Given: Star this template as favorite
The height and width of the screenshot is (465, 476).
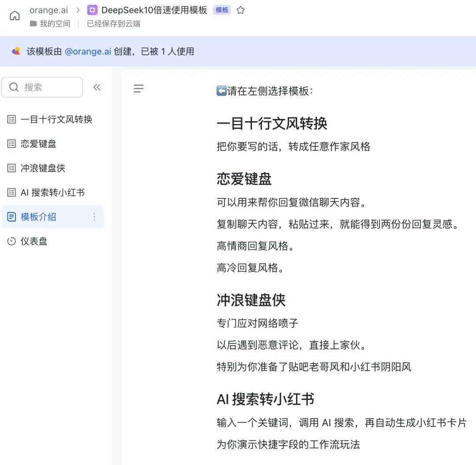Looking at the screenshot, I should 241,10.
